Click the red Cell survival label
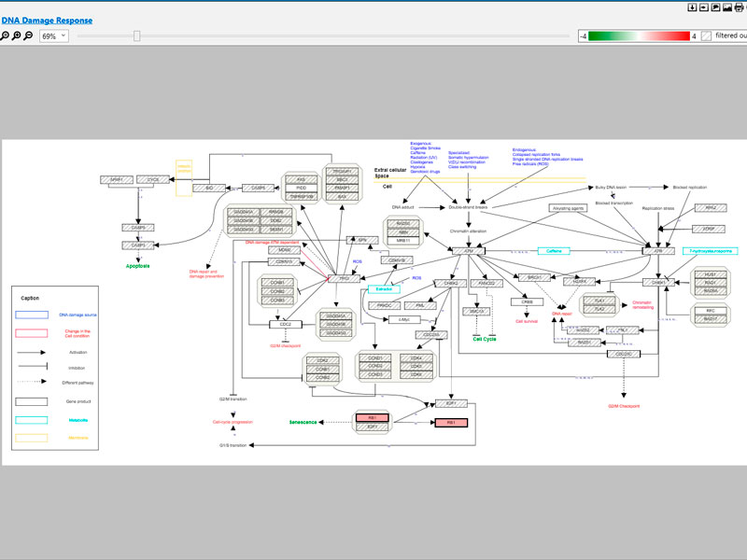The width and height of the screenshot is (747, 560). (x=527, y=321)
